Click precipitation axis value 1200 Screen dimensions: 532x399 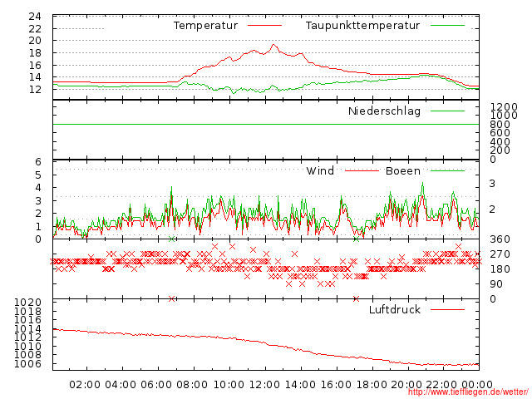(504, 107)
